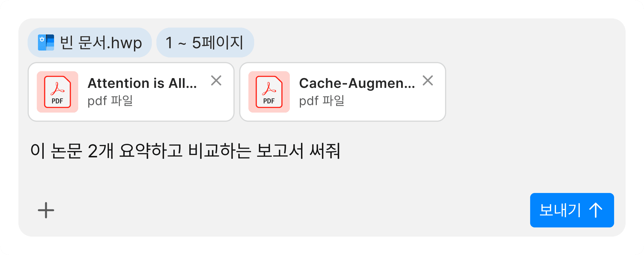Open the attachment options with the plus control

(45, 210)
